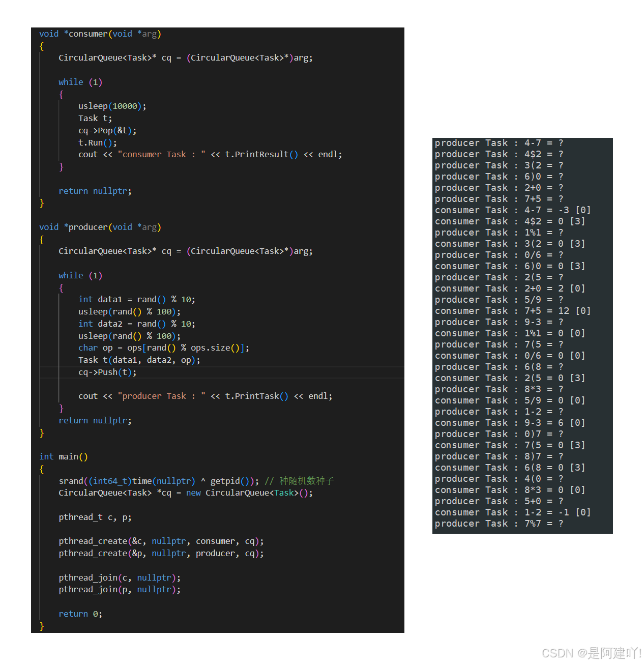Click the 'int main()' declaration

pos(64,456)
